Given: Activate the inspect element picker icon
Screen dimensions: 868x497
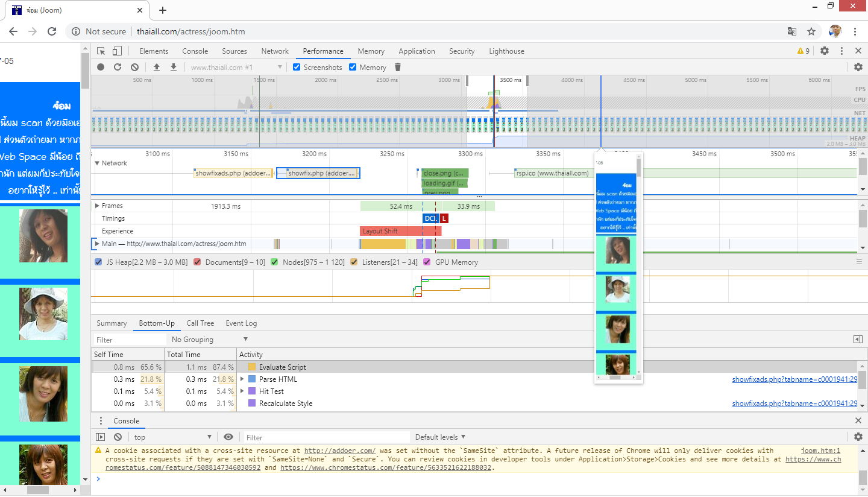Looking at the screenshot, I should click(101, 51).
